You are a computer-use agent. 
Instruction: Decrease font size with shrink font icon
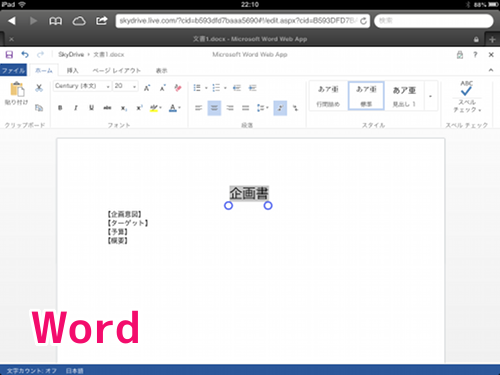[x=162, y=88]
